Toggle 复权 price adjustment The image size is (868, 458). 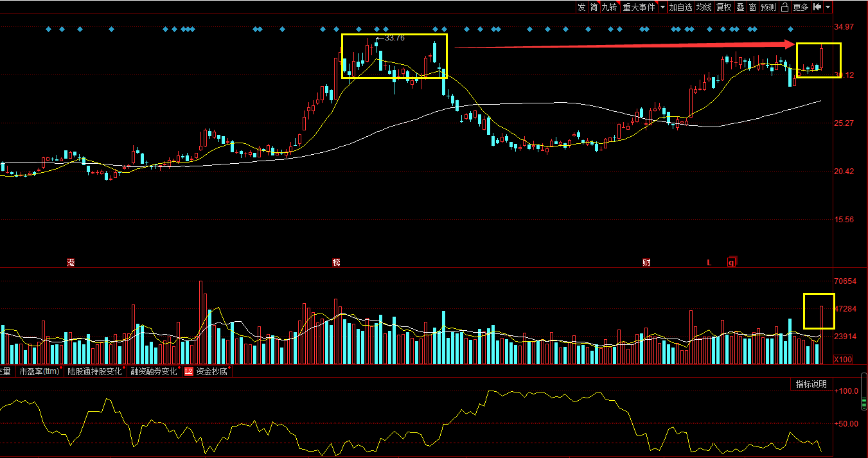pos(723,7)
